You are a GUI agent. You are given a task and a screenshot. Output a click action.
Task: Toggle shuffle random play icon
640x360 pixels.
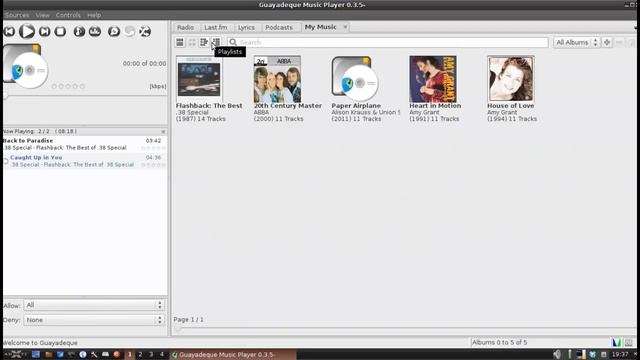[145, 31]
